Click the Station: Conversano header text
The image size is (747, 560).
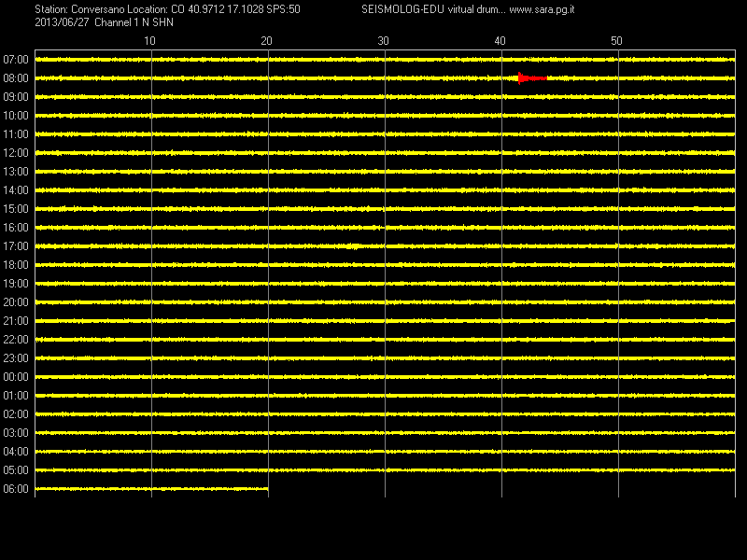click(79, 9)
